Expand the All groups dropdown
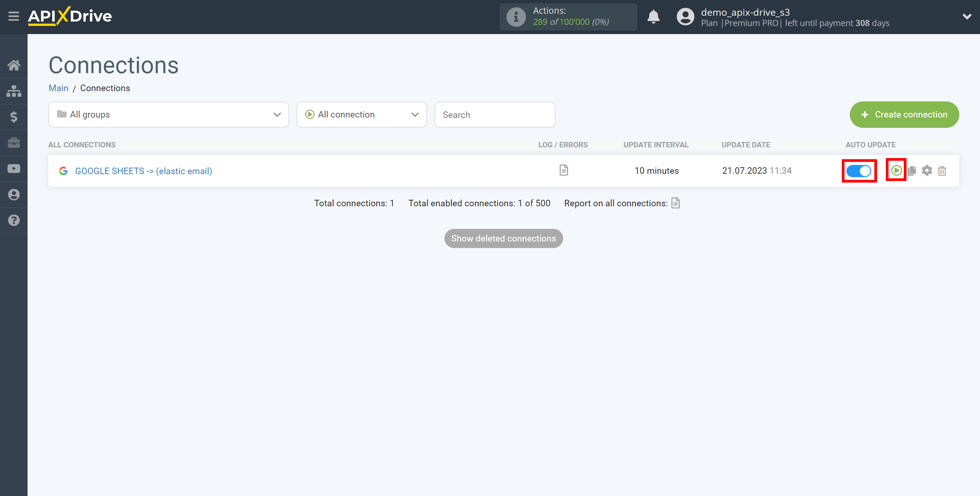 click(x=167, y=114)
